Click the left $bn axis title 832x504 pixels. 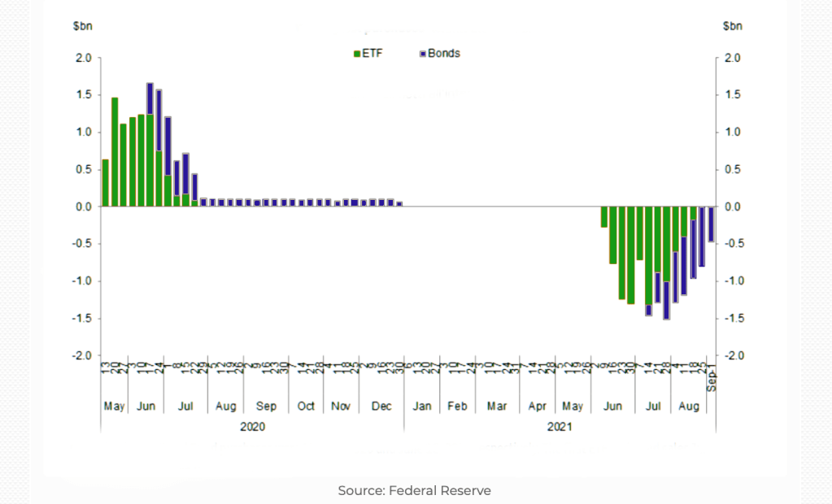click(x=83, y=26)
